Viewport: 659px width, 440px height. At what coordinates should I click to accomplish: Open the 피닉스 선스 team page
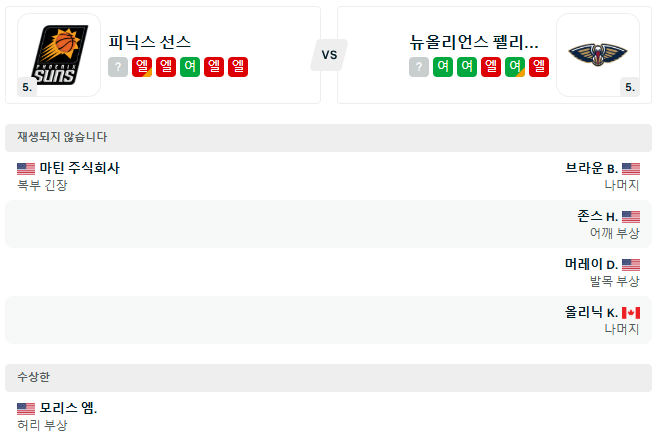click(x=150, y=42)
